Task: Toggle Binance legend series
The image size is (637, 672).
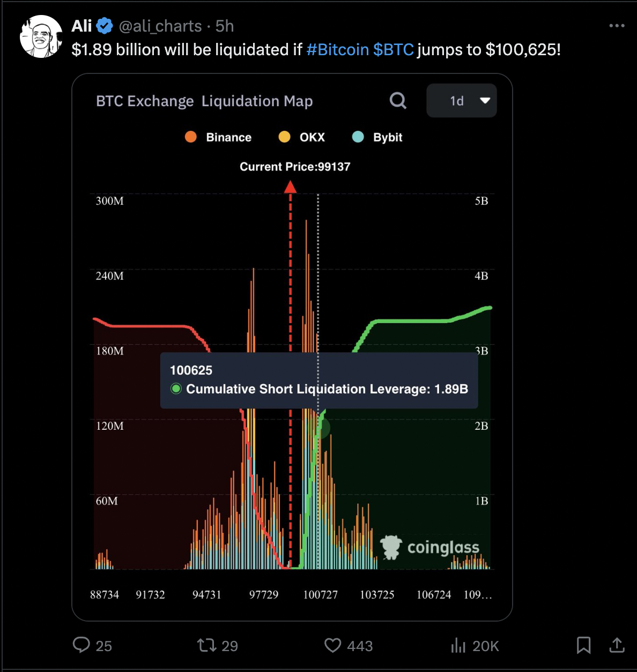Action: tap(218, 137)
